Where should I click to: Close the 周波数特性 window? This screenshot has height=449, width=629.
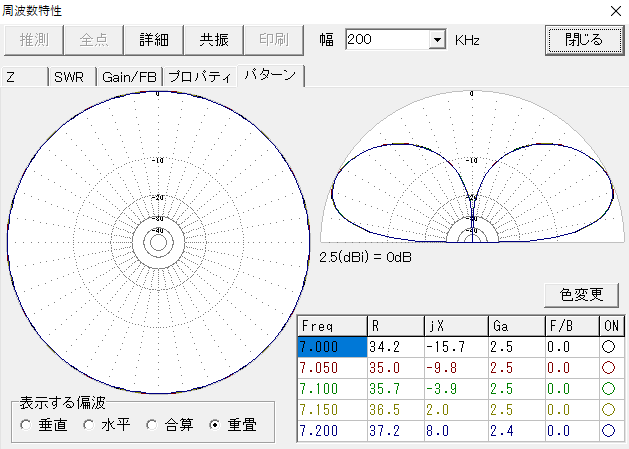(616, 11)
